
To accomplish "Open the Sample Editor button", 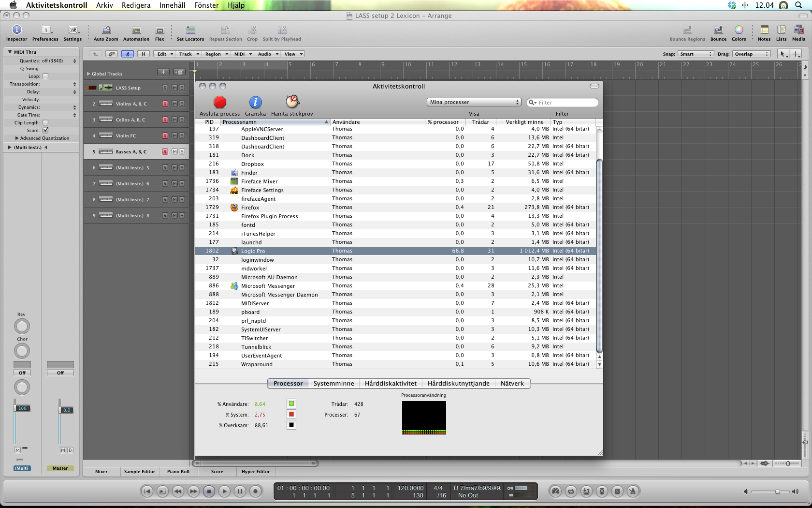I will (x=140, y=471).
